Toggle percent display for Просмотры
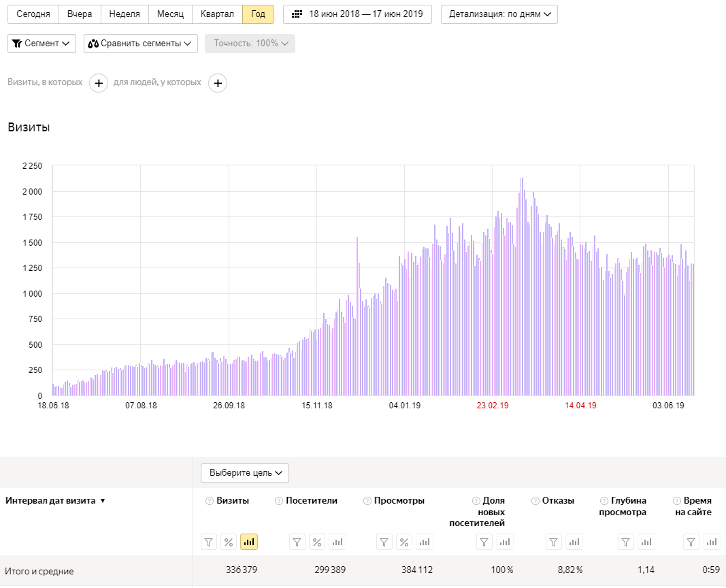726x588 pixels. click(404, 542)
